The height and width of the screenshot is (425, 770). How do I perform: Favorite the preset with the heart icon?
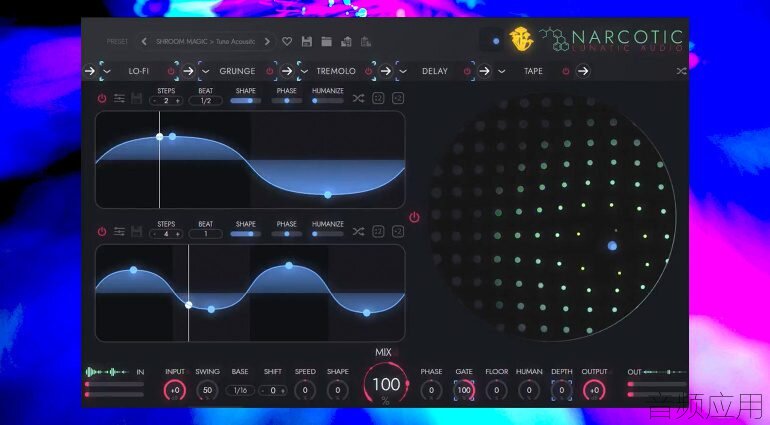point(287,42)
